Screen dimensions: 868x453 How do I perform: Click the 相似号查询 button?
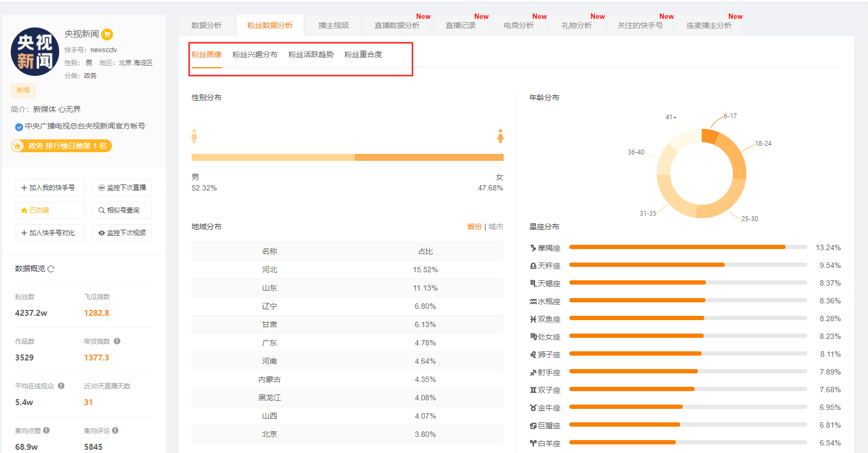(122, 210)
